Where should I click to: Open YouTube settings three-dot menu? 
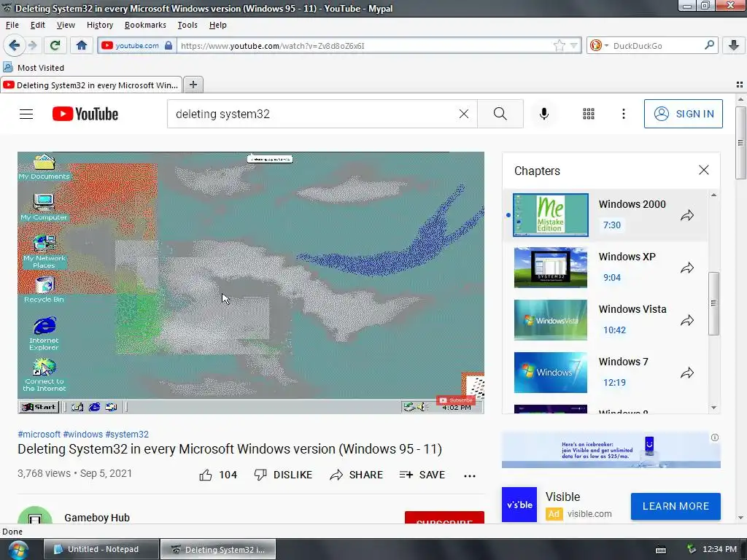click(x=623, y=114)
